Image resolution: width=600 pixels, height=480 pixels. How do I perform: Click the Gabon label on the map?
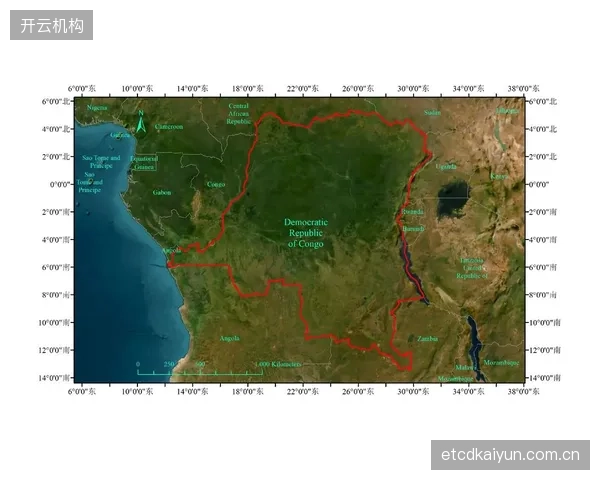point(162,193)
